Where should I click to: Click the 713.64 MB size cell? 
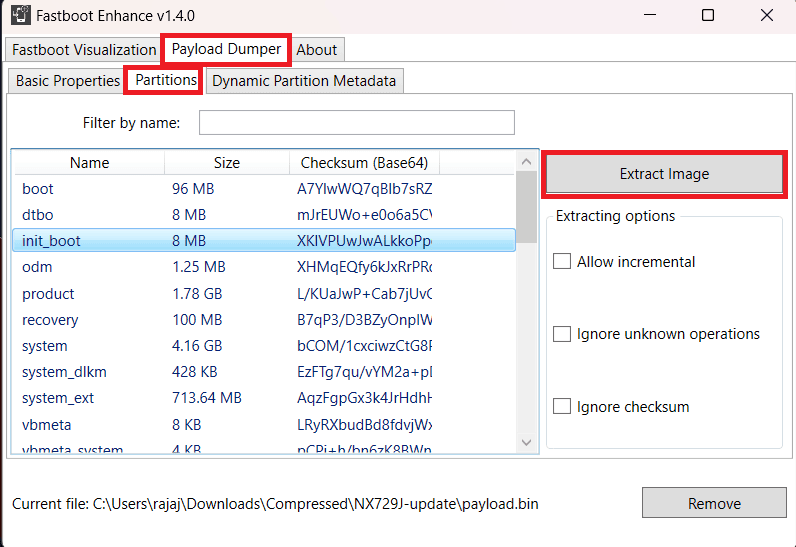click(x=207, y=398)
